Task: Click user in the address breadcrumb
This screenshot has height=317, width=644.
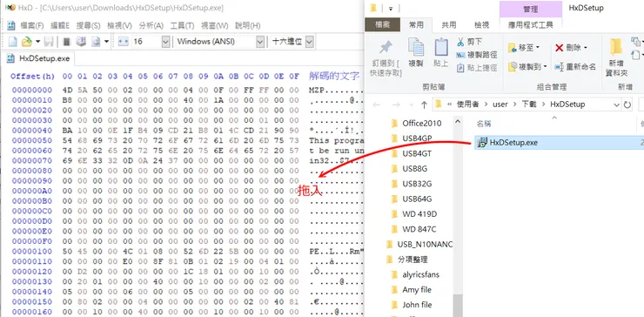Action: tap(500, 105)
